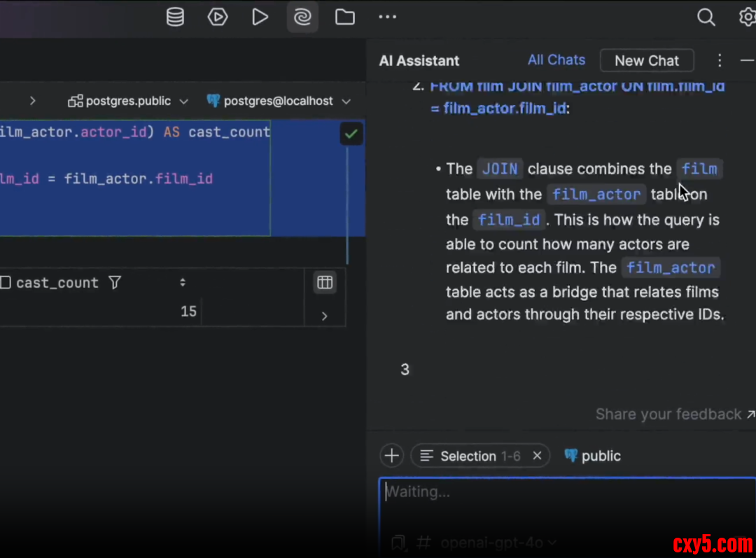Tick the cast_count column checkbox
Viewport: 756px width, 558px height.
coord(6,283)
